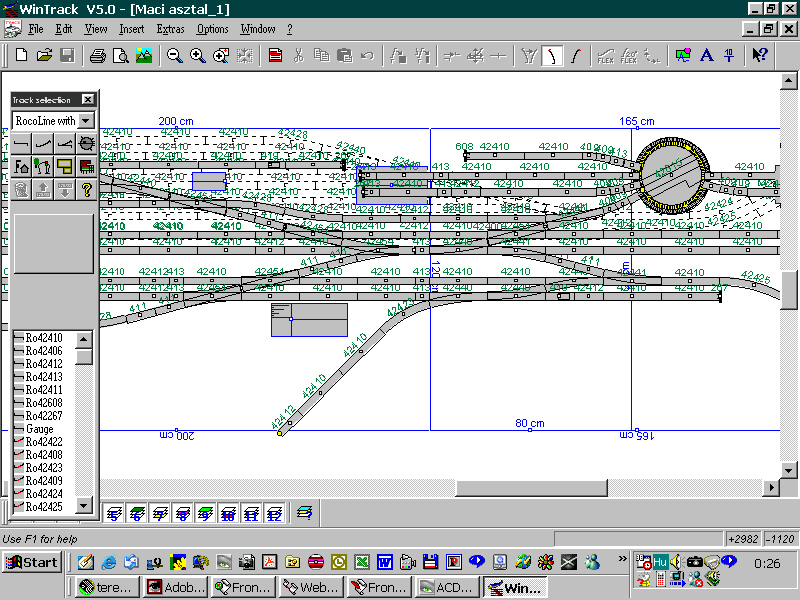
Task: Click the canvas right scroll arrow
Action: (771, 488)
